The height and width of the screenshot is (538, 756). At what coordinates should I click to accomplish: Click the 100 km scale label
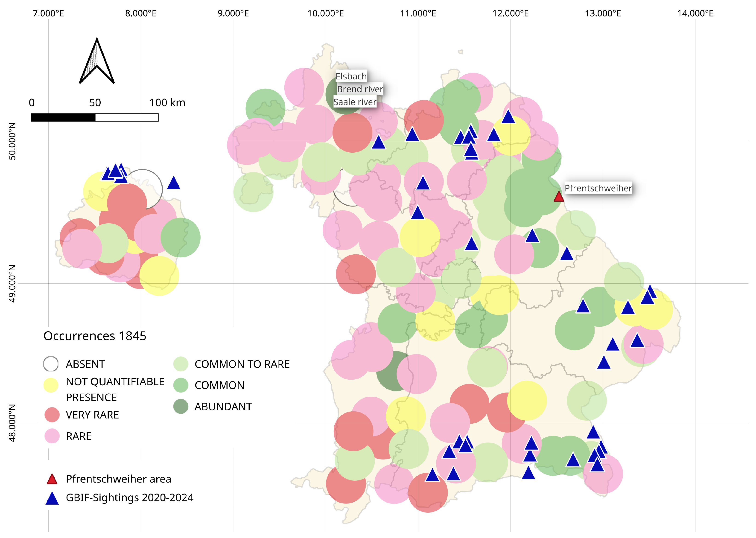[167, 103]
